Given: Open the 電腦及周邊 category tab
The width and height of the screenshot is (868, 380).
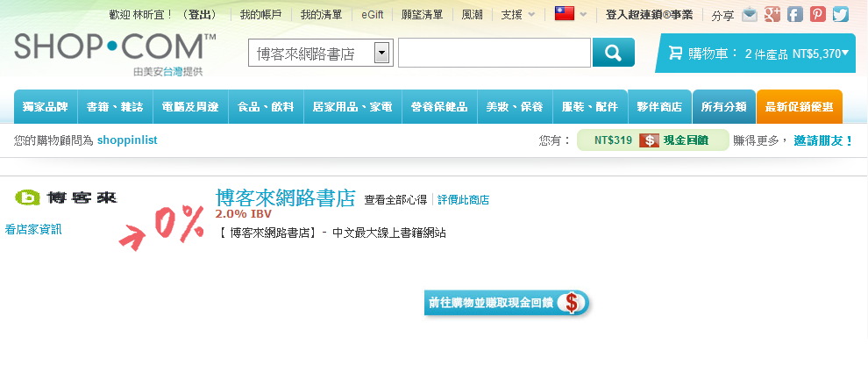Looking at the screenshot, I should click(x=191, y=107).
